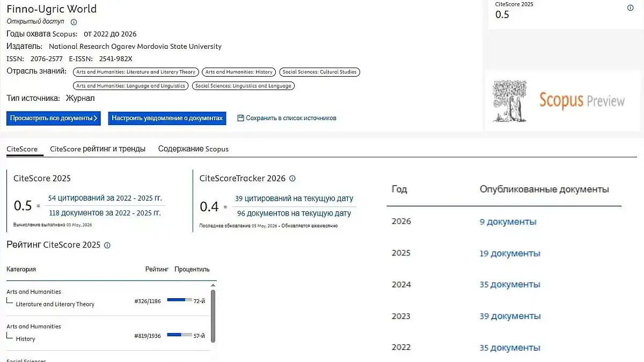Viewport: 644px width, 362px height.
Task: Switch to CiteScore рейтинг и тренды tab
Action: pos(98,149)
